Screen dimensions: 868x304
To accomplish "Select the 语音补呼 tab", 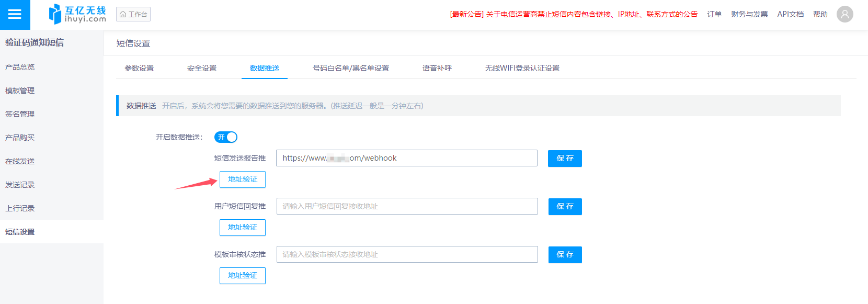I will pos(437,68).
